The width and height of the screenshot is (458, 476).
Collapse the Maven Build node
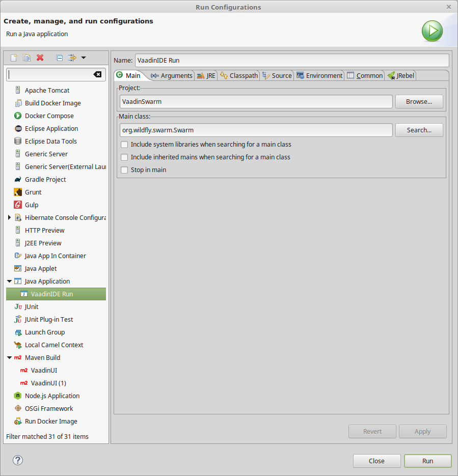(9, 357)
